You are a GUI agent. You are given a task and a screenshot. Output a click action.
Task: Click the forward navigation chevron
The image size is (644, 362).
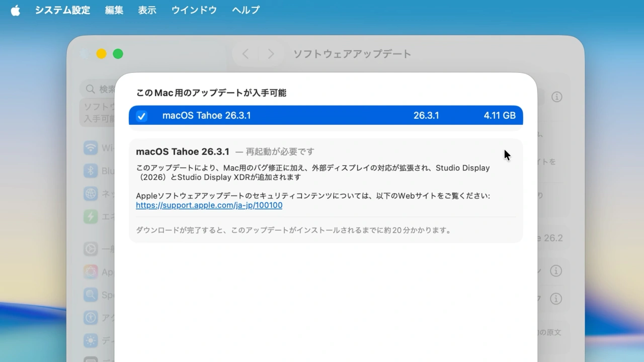click(x=271, y=54)
